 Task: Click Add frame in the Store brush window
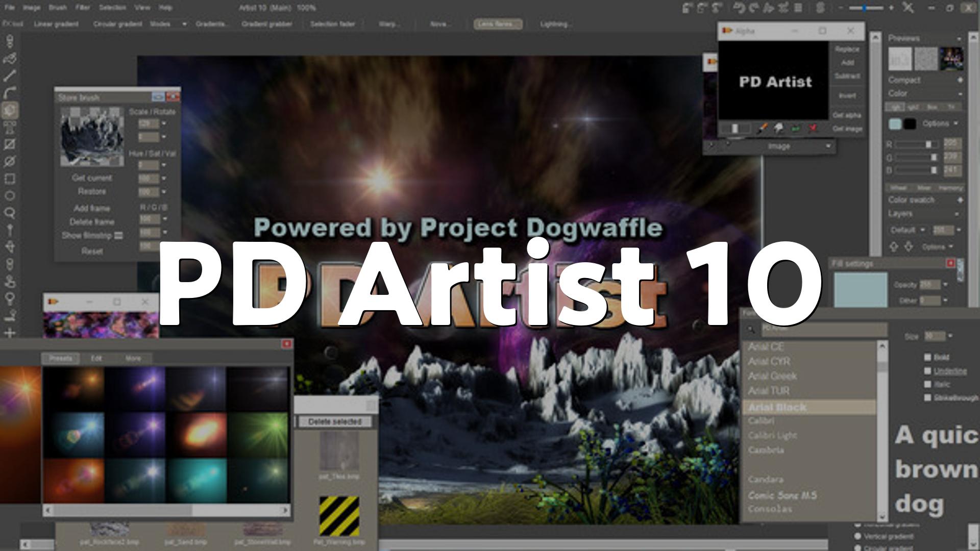point(92,208)
